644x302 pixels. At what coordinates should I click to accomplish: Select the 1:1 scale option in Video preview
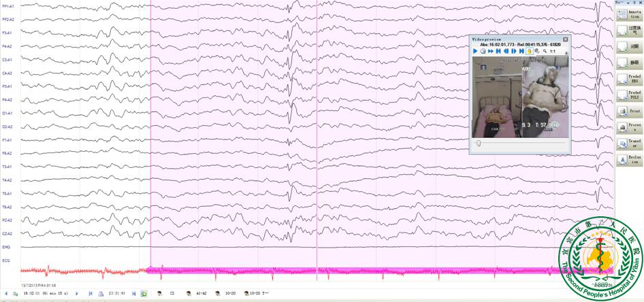point(553,51)
